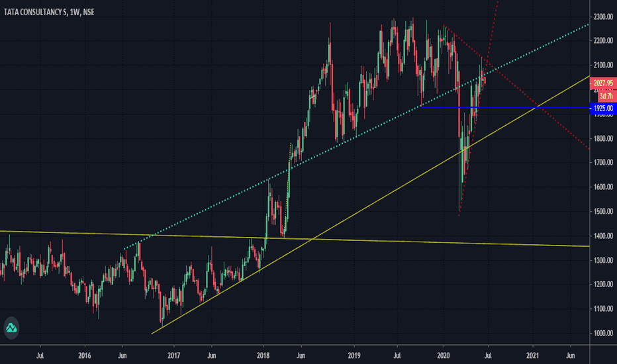Click the 2200.00 price axis label
617x364 pixels.
[x=604, y=40]
